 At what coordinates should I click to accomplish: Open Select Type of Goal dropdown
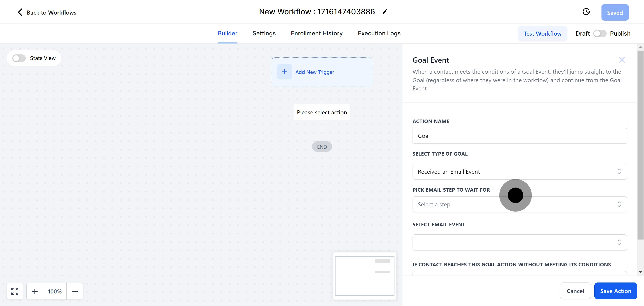coord(519,172)
